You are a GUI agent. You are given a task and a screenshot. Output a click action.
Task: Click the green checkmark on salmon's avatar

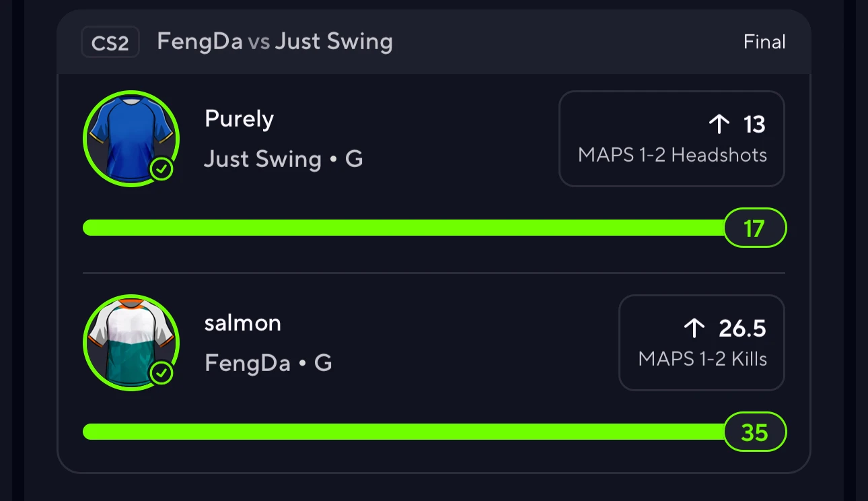(161, 373)
